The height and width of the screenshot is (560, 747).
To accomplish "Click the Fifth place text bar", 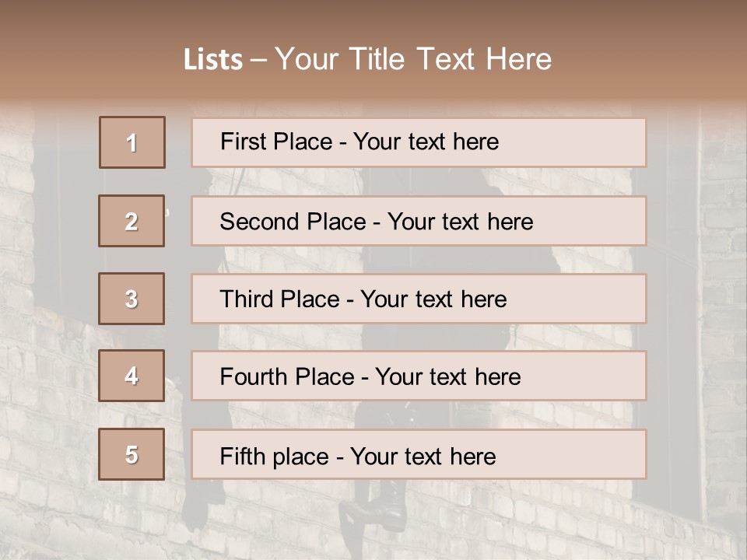I will coord(419,454).
